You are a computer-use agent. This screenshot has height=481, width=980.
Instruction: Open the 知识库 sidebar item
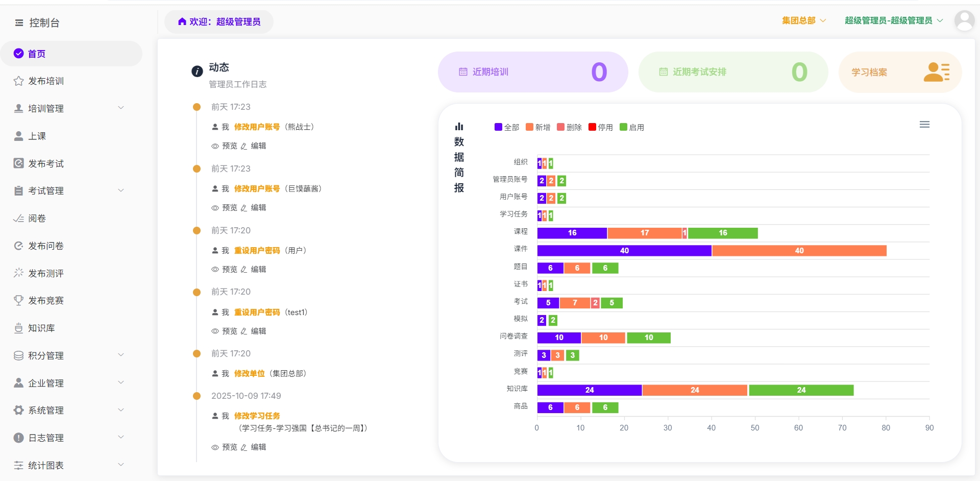click(41, 328)
